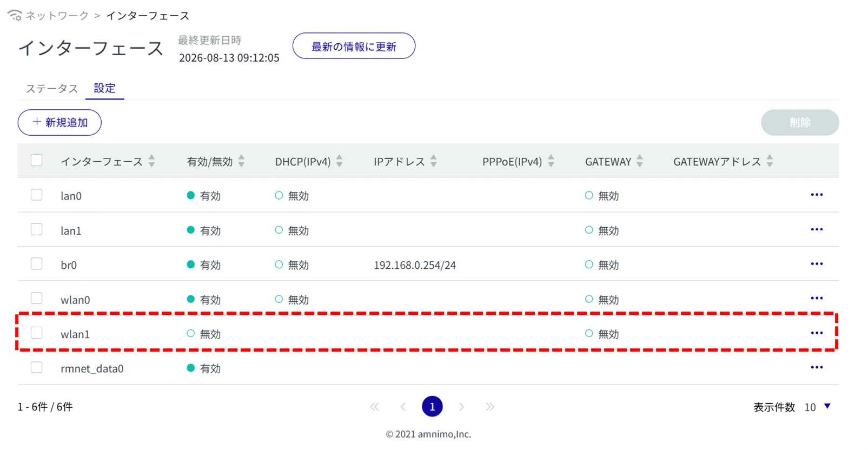868x450 pixels.
Task: Click the 1 - 6件 / 6件 count text
Action: [45, 407]
